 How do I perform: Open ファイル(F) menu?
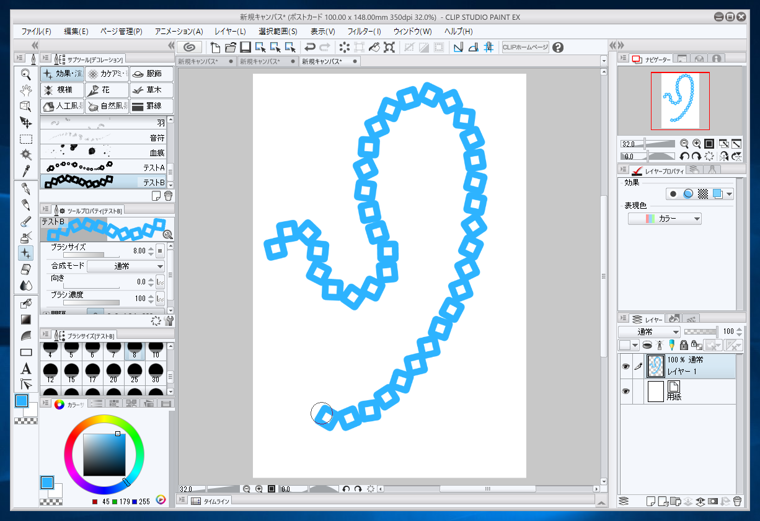[36, 31]
